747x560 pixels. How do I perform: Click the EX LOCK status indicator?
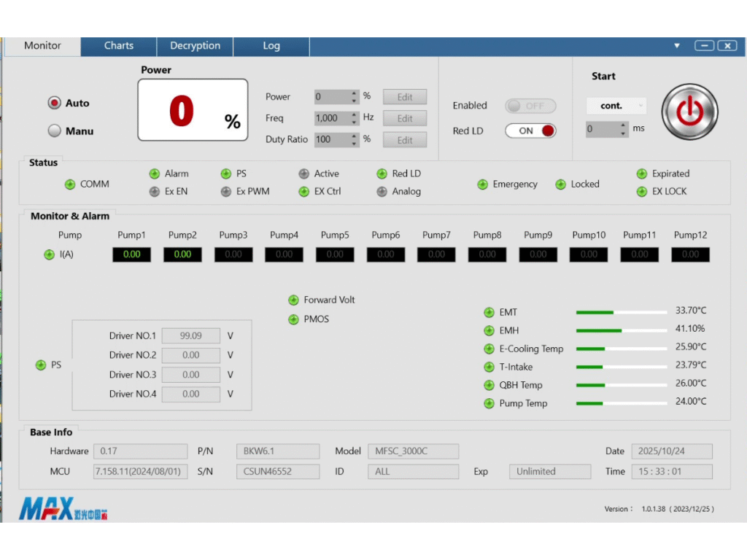641,192
